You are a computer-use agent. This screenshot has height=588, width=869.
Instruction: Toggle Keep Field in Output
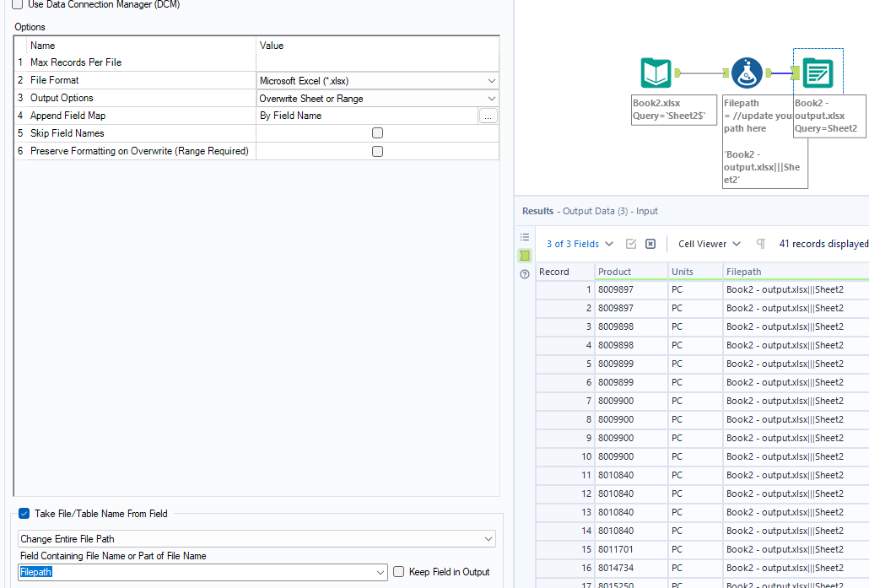coord(397,572)
